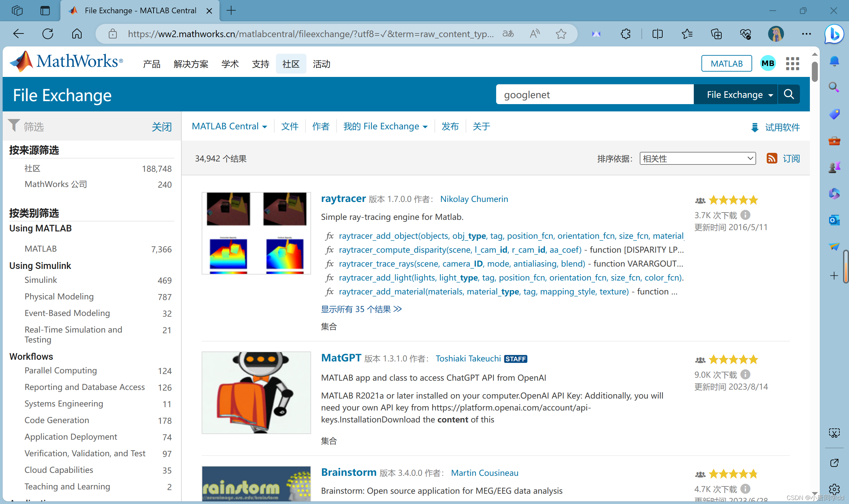Click the search magnifier in File Exchange
Screen dimensions: 849x504
(x=789, y=94)
